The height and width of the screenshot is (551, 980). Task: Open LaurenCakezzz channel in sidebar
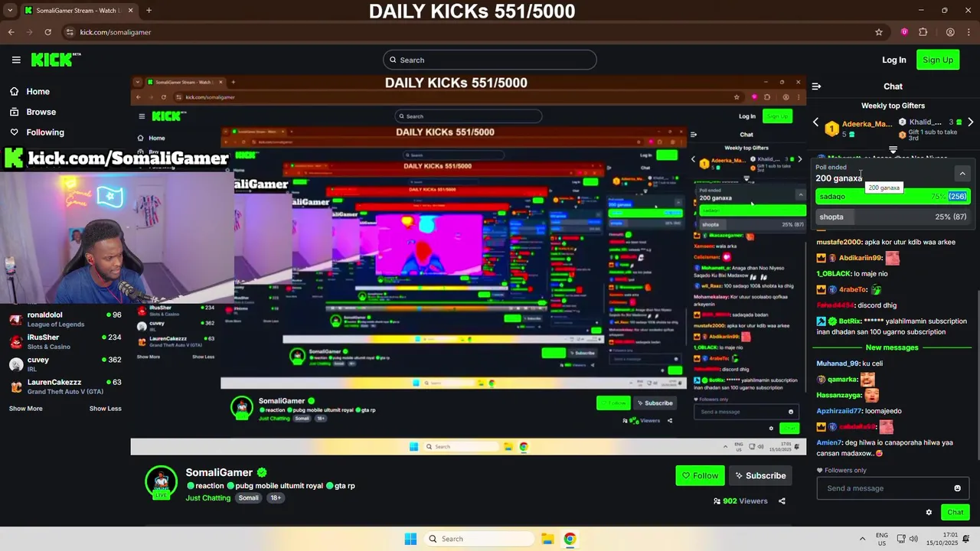point(64,386)
